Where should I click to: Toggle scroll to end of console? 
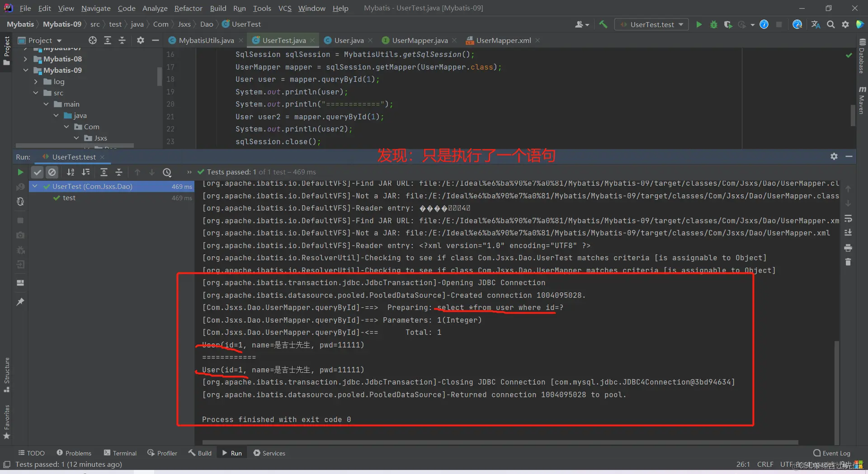(x=848, y=233)
